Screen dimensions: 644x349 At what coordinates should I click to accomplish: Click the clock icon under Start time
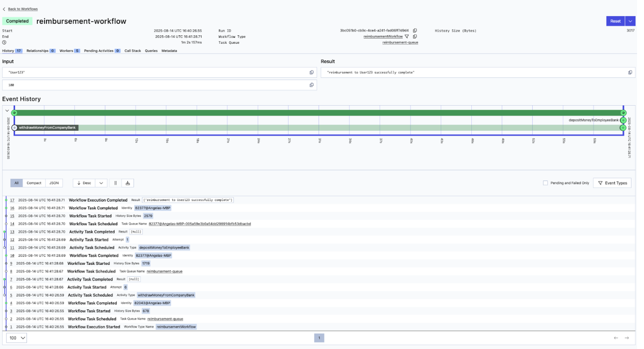pos(5,42)
